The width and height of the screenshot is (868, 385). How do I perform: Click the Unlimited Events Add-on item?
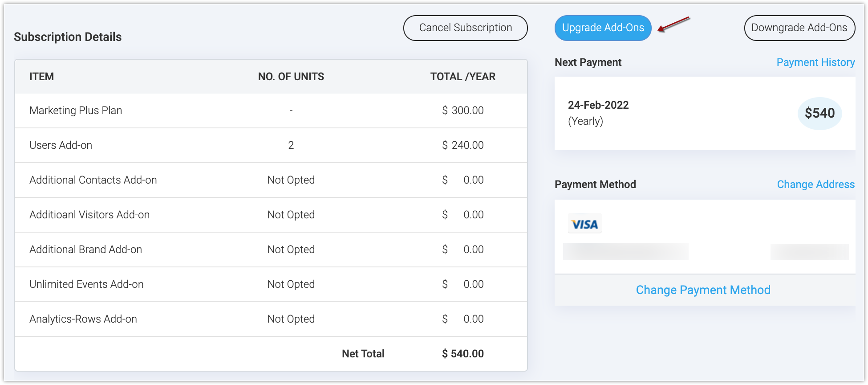click(x=86, y=284)
